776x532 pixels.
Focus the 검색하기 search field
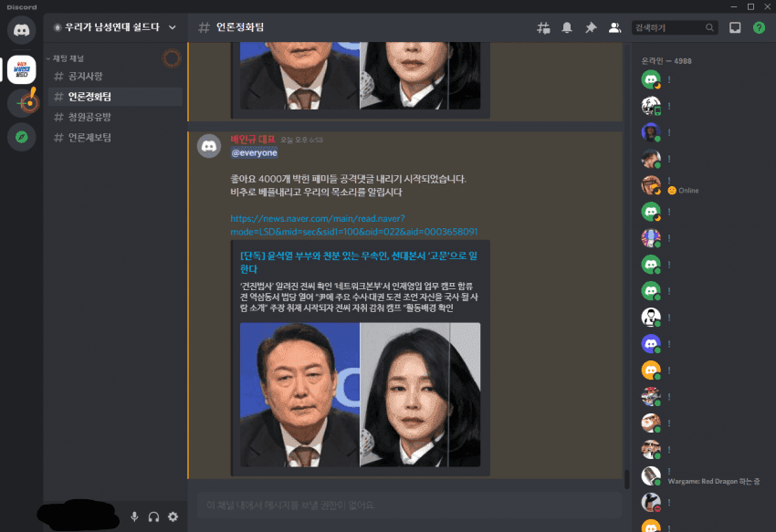click(675, 27)
